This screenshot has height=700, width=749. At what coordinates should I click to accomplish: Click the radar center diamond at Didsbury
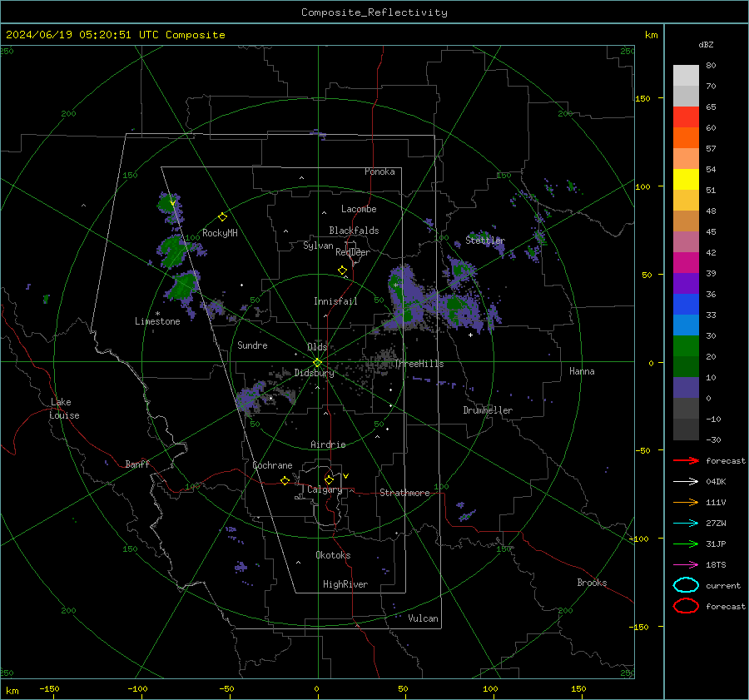coord(317,363)
